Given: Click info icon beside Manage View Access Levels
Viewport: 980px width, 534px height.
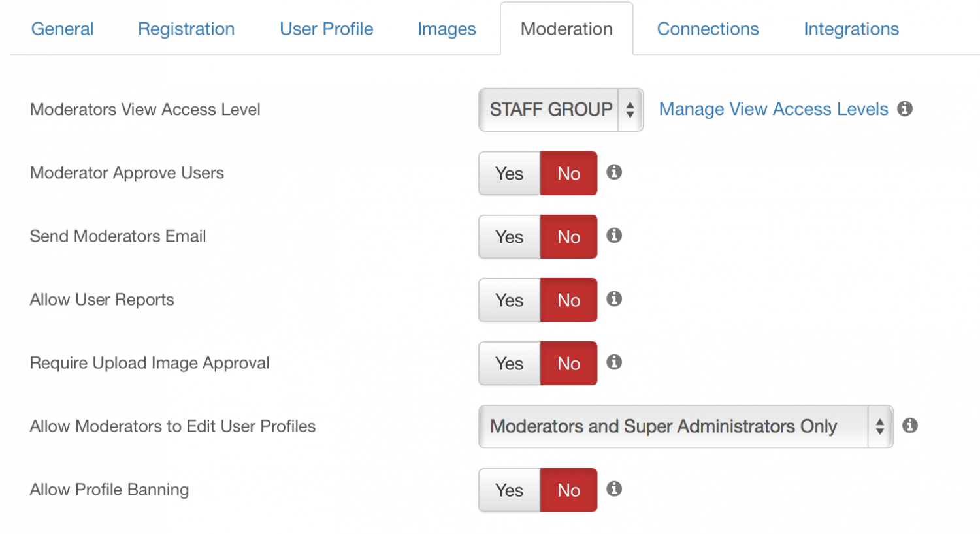Looking at the screenshot, I should 904,108.
